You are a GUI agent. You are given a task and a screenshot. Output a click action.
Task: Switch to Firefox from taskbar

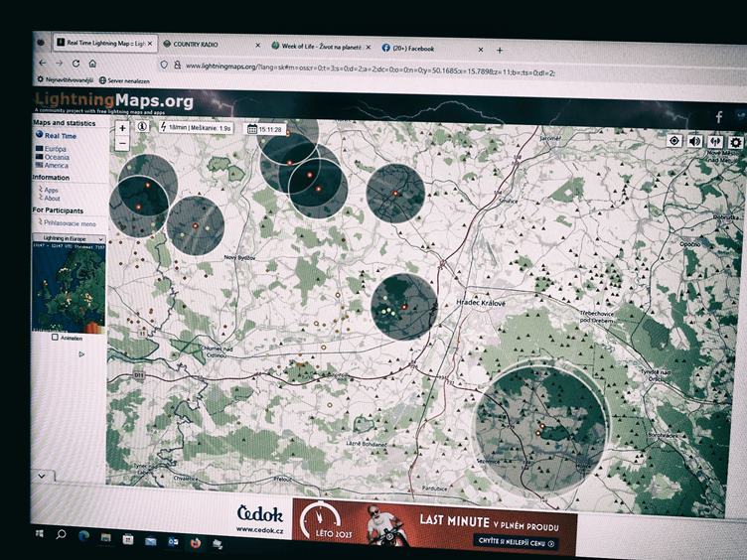(196, 543)
